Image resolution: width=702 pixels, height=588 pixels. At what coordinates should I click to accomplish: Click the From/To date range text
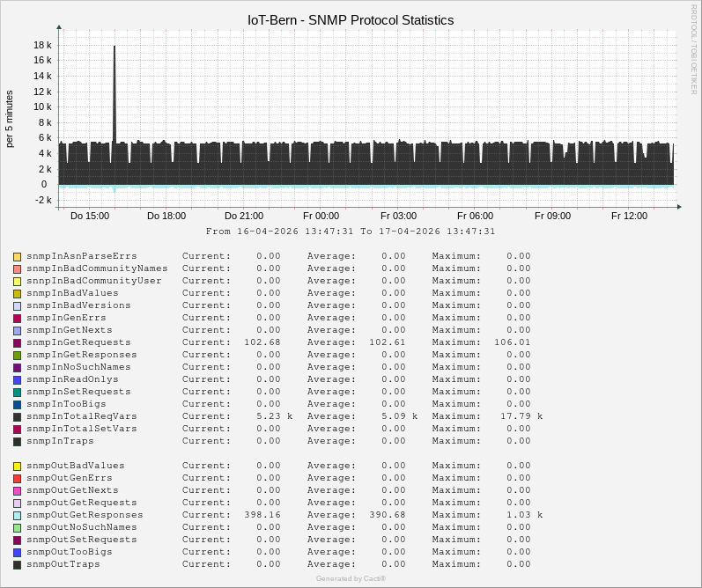coord(351,232)
